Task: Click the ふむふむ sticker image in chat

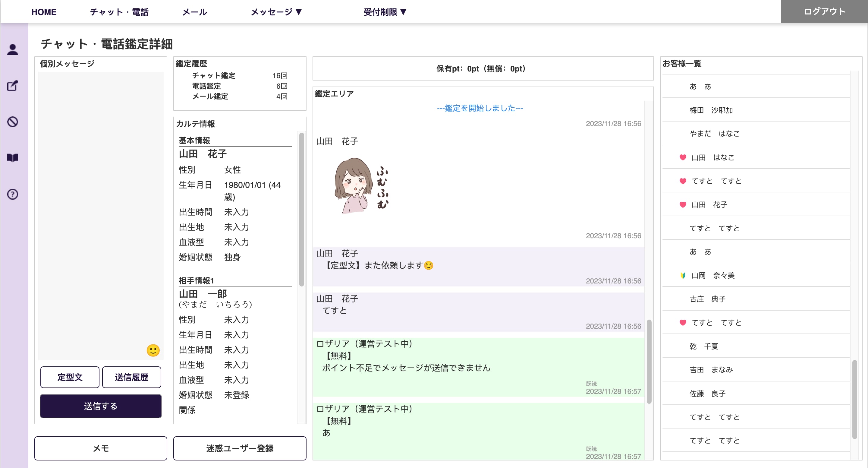Action: tap(361, 186)
